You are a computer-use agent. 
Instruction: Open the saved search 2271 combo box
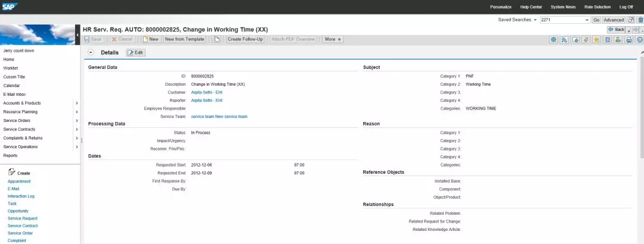565,20
